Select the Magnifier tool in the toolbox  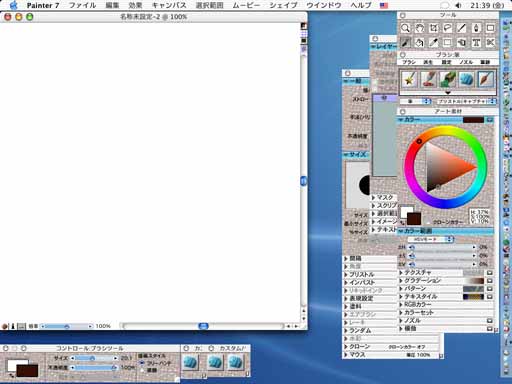(x=405, y=28)
